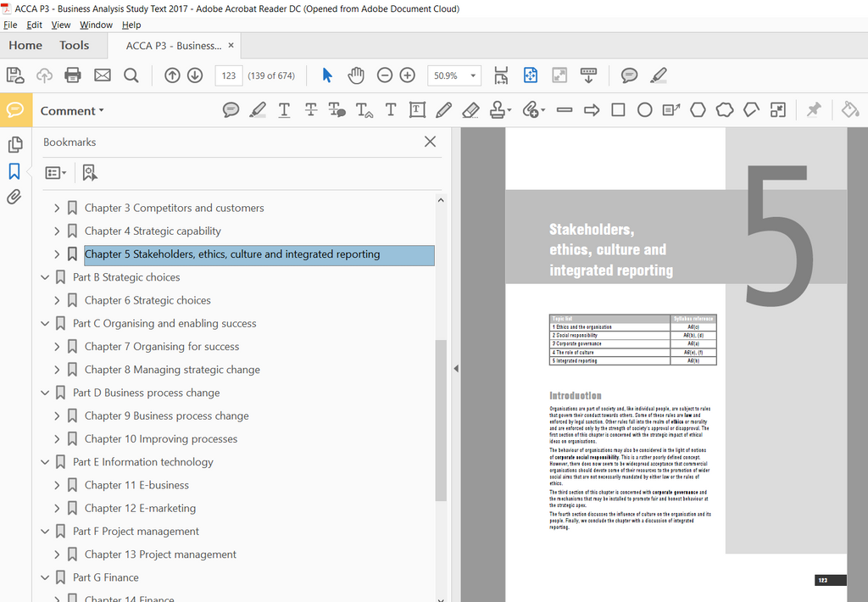Print the document with printer icon
Viewport: 868px width, 602px height.
(x=73, y=75)
